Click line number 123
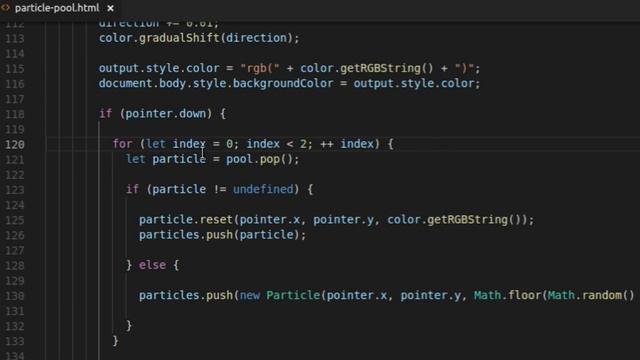This screenshot has width=640, height=360. [x=15, y=190]
